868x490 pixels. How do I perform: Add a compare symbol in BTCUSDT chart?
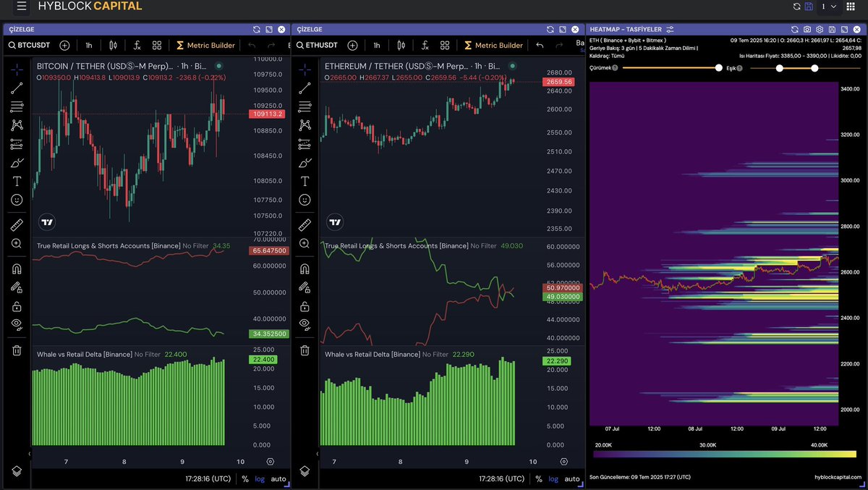click(x=64, y=45)
